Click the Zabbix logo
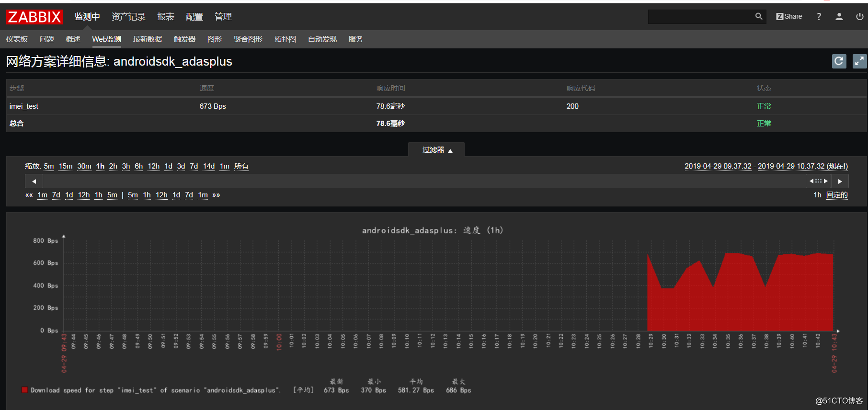Screen dimensions: 868x410 click(x=34, y=17)
